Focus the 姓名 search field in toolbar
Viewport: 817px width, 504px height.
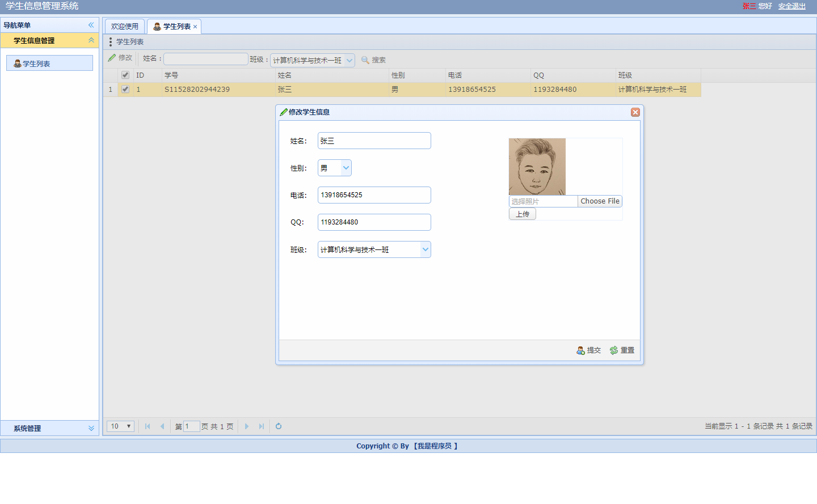click(x=206, y=59)
